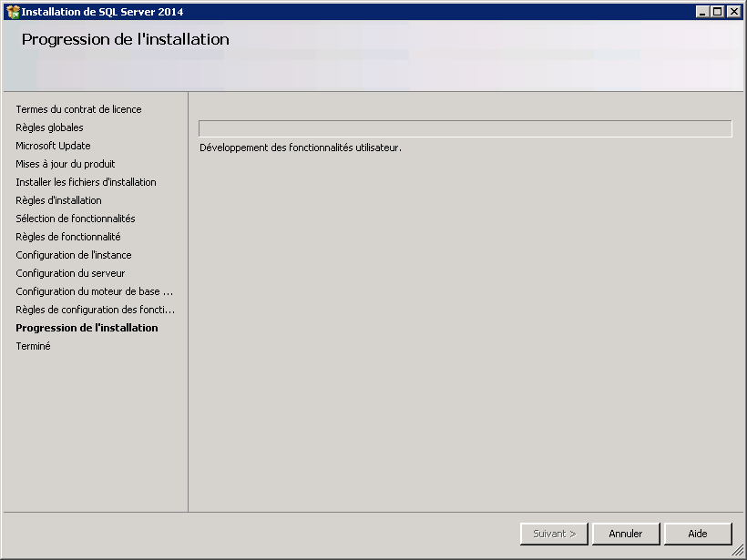Open the Mises à jour du produit step
The height and width of the screenshot is (560, 747).
point(65,164)
